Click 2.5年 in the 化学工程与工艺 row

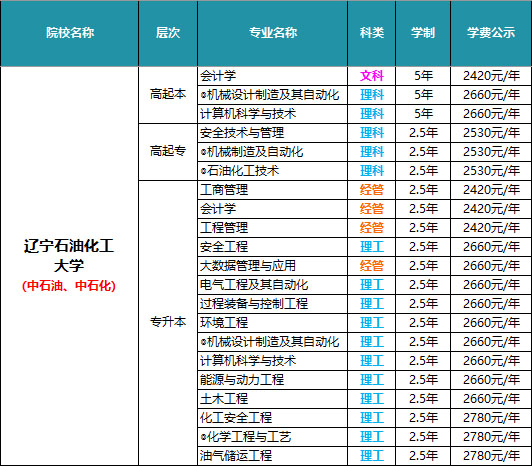(423, 437)
